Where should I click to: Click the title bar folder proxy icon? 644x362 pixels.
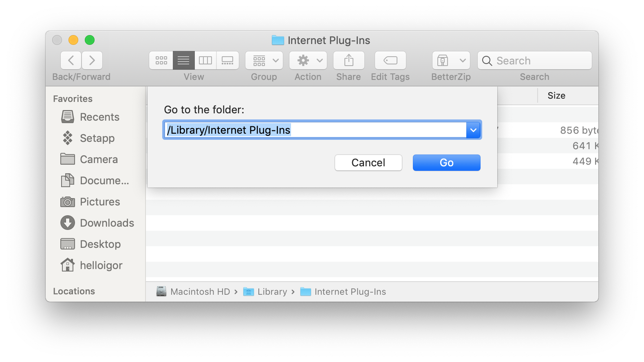pos(278,40)
